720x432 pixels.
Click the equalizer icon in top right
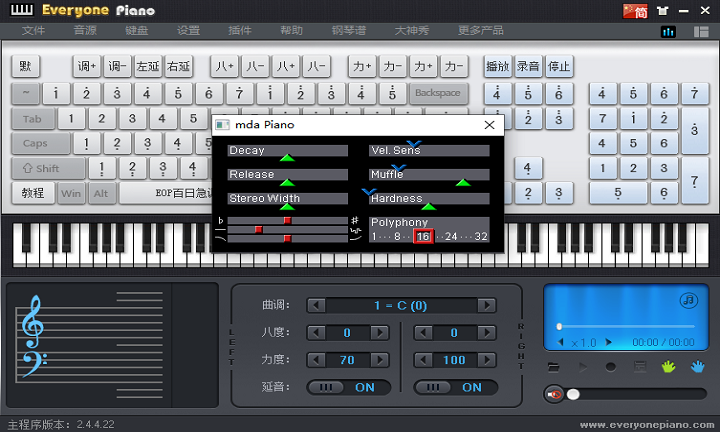[668, 31]
